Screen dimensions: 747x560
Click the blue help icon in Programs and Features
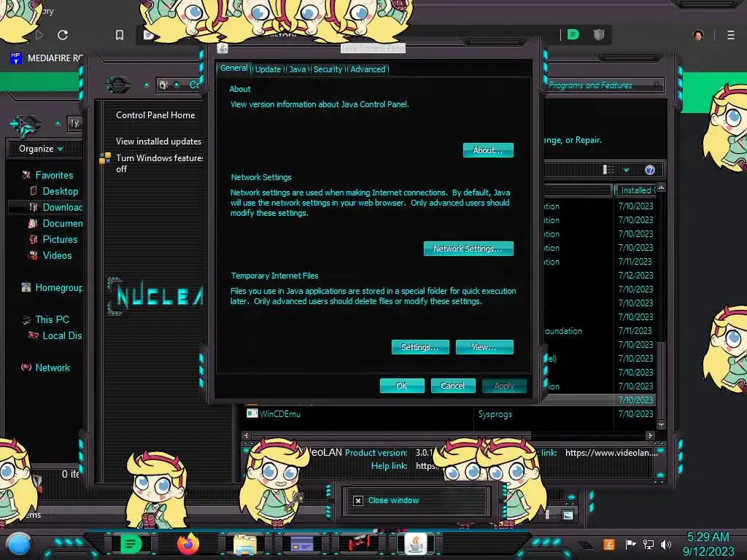pyautogui.click(x=650, y=170)
